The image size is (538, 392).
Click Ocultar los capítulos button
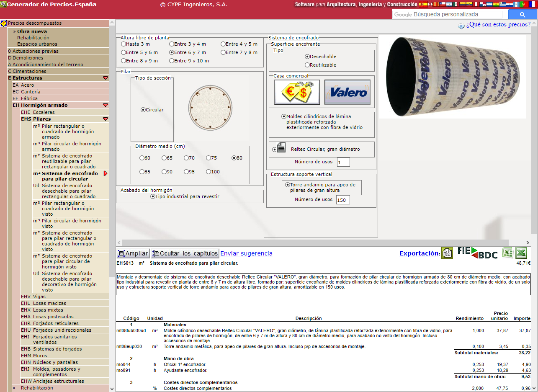point(185,253)
